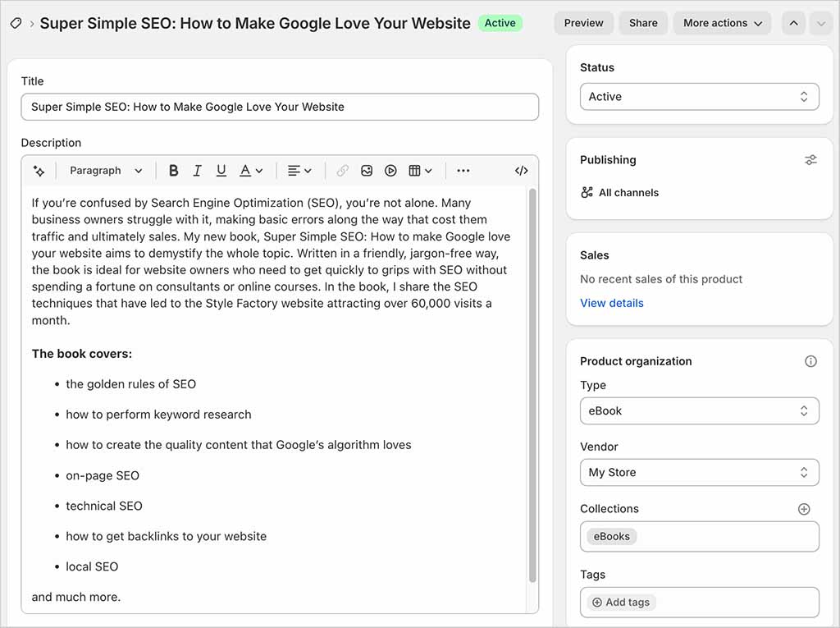
Task: Open the text color picker
Action: pyautogui.click(x=251, y=171)
